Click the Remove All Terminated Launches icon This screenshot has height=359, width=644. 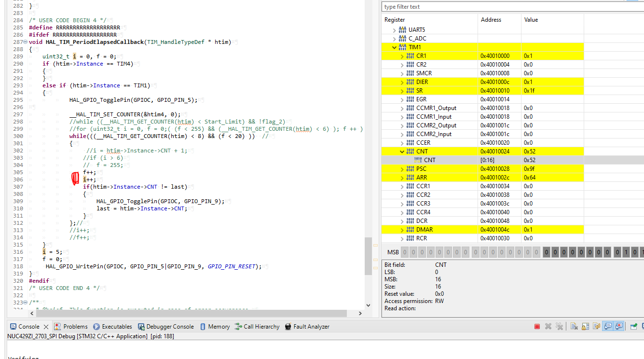click(x=559, y=327)
